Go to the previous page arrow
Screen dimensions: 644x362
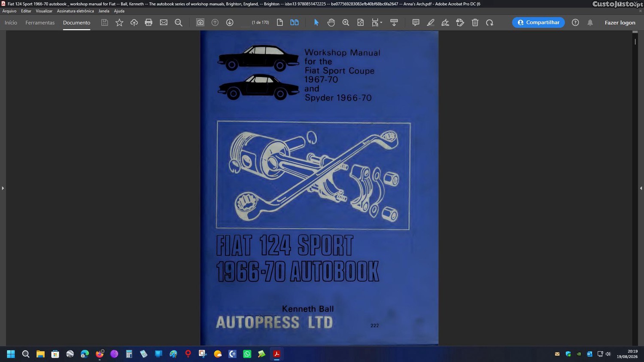click(215, 22)
